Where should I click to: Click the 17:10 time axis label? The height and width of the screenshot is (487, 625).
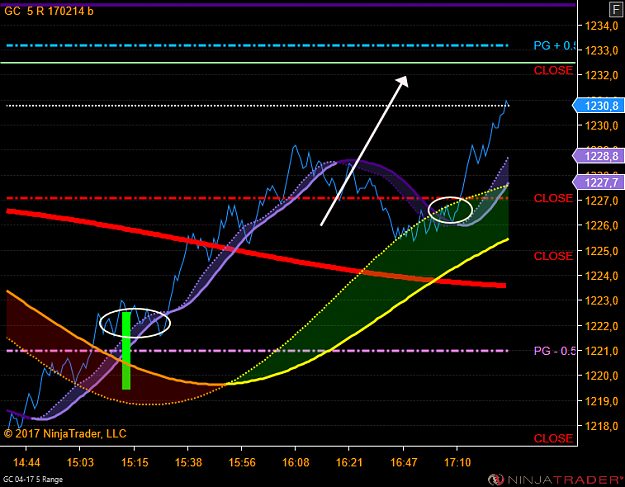pyautogui.click(x=457, y=463)
